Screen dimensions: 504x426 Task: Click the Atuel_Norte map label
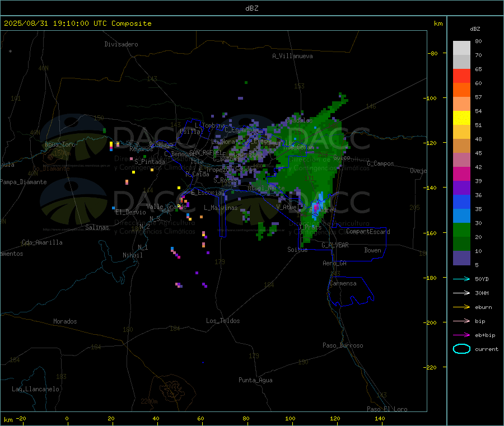pyautogui.click(x=266, y=188)
